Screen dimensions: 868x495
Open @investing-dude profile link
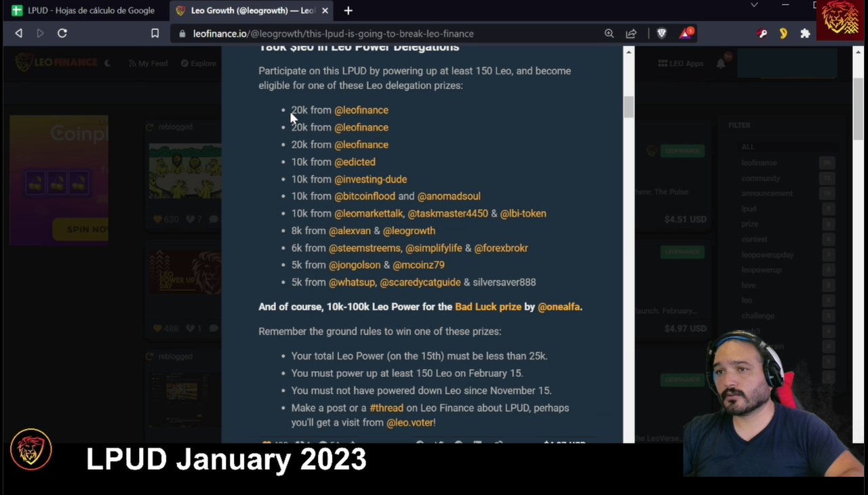point(370,179)
